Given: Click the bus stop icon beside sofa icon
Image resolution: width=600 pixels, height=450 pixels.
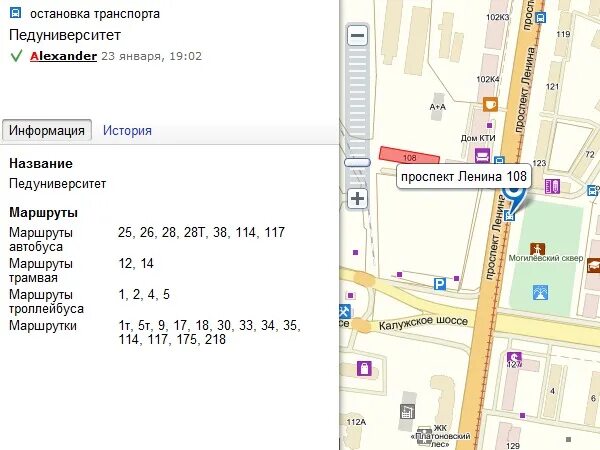Looking at the screenshot, I should coord(499,160).
